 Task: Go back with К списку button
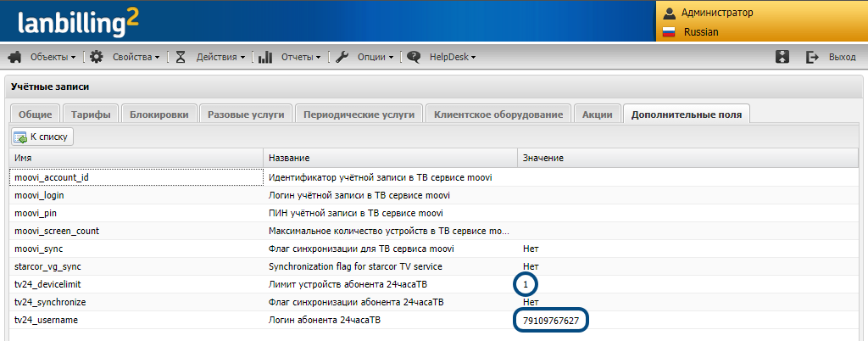(x=44, y=136)
